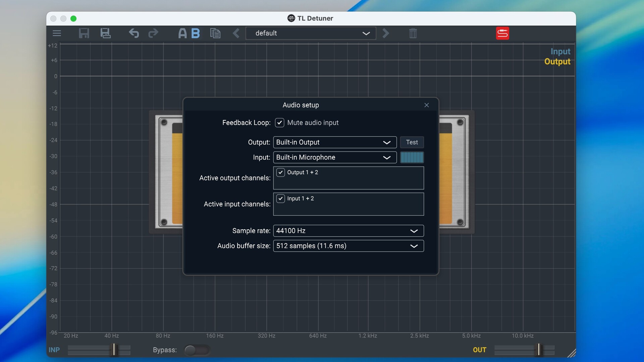Switch to the A state
This screenshot has width=644, height=362.
click(182, 33)
